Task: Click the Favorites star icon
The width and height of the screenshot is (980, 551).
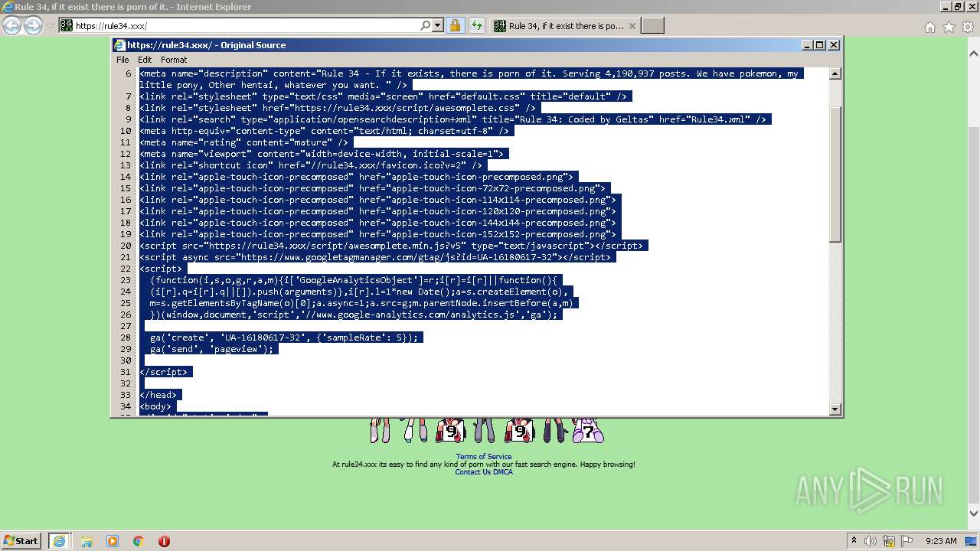Action: 949,27
